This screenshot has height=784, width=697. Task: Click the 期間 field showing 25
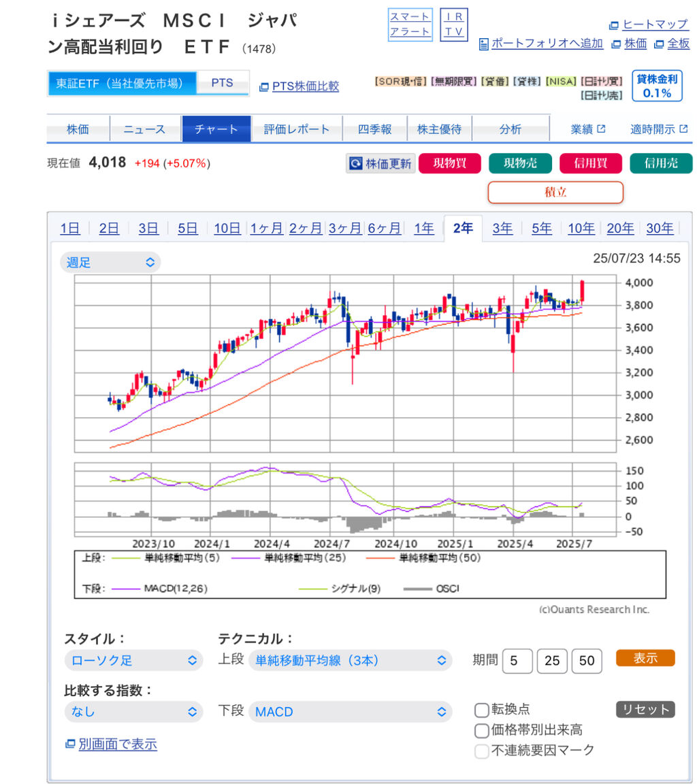point(552,661)
